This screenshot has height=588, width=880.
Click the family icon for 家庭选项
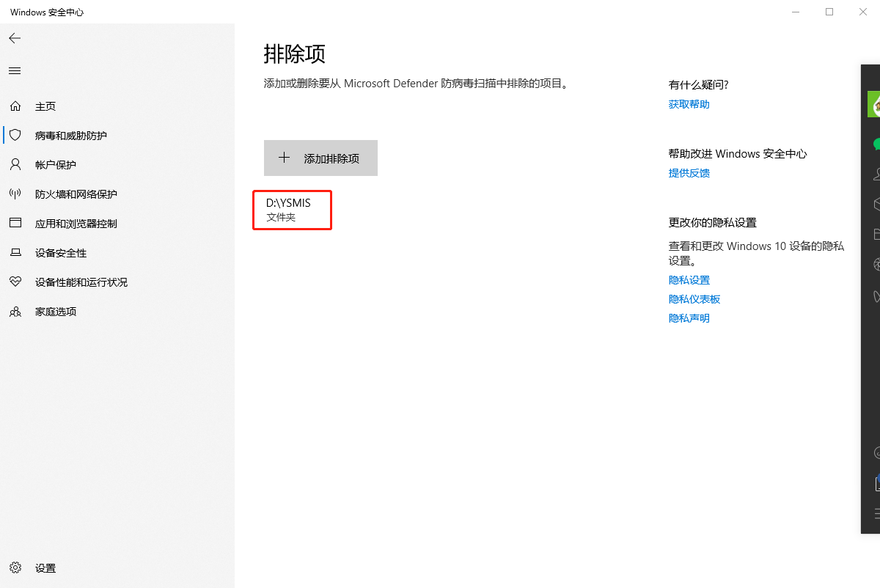(x=15, y=312)
